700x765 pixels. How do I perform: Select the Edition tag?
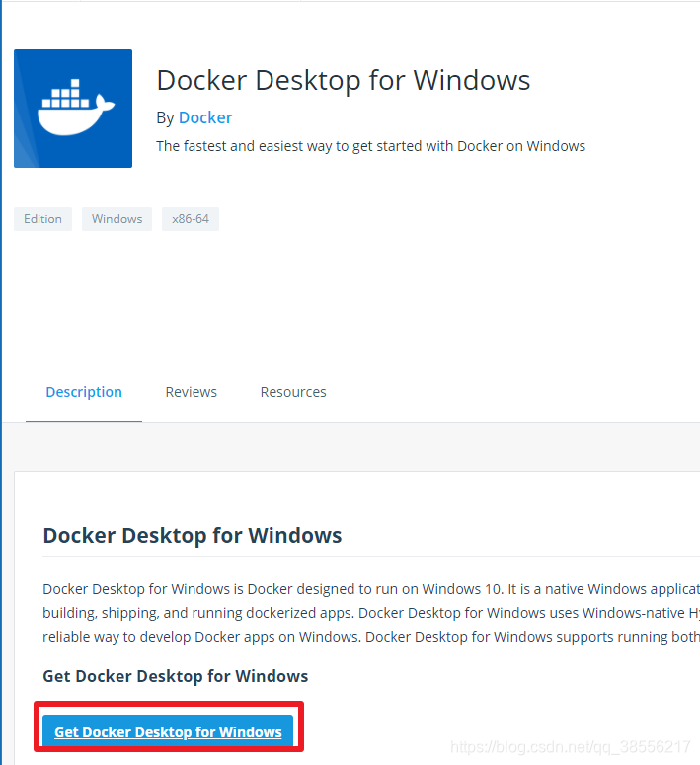43,219
